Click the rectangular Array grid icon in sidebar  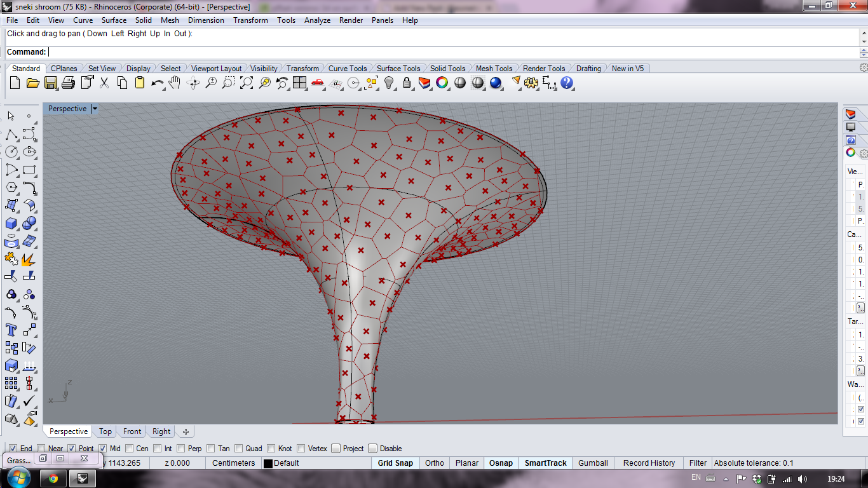click(11, 383)
